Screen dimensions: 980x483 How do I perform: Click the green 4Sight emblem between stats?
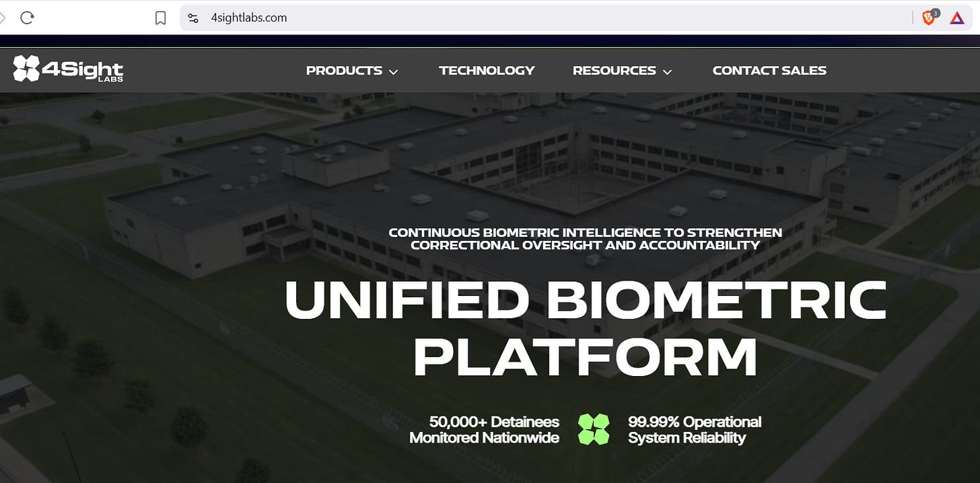pyautogui.click(x=594, y=429)
